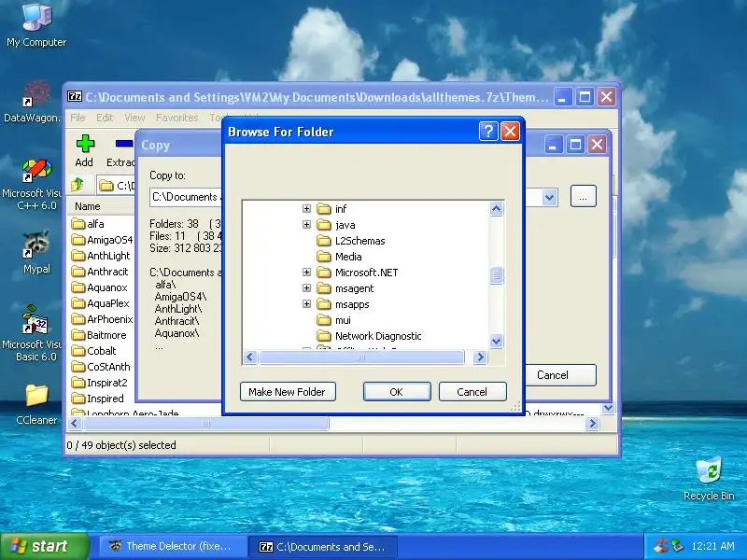Open the Start menu
The image size is (747, 560).
pyautogui.click(x=44, y=546)
